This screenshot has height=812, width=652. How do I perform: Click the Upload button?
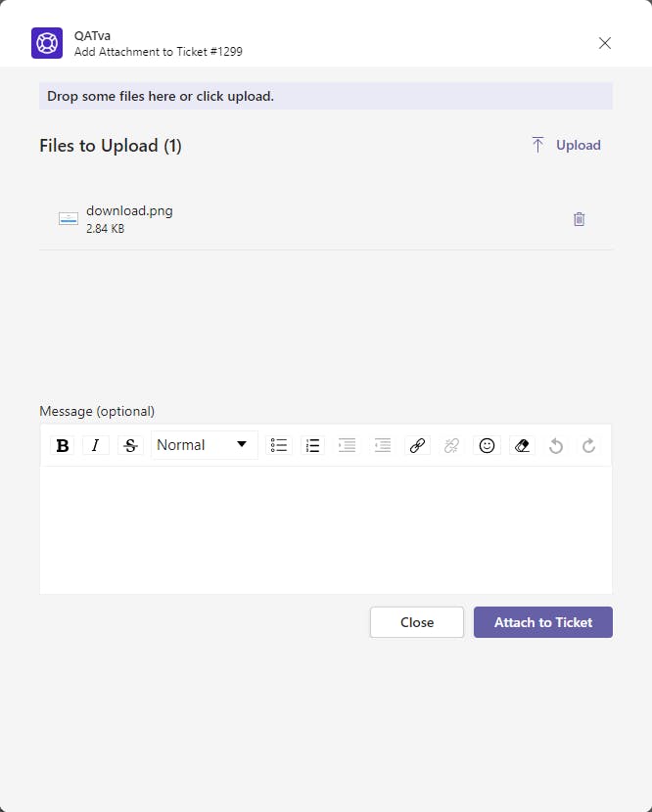click(x=566, y=145)
